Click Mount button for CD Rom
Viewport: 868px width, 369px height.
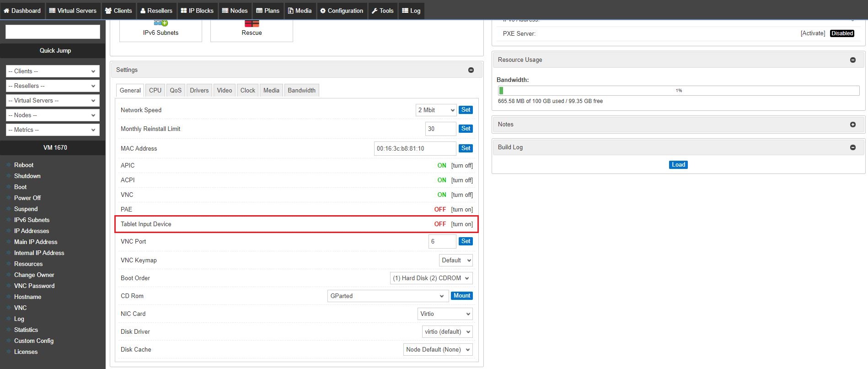point(461,296)
